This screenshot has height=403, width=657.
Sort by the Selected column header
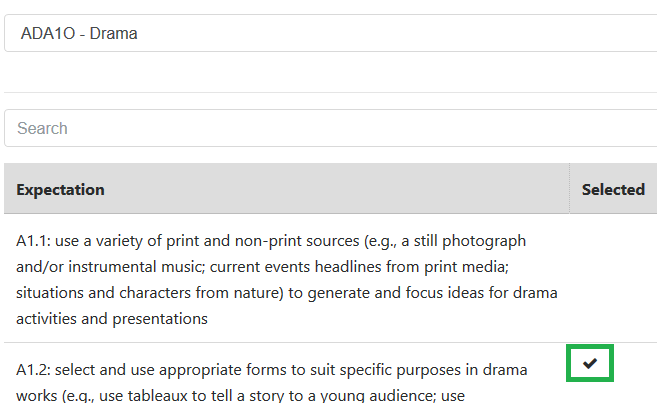pyautogui.click(x=613, y=189)
